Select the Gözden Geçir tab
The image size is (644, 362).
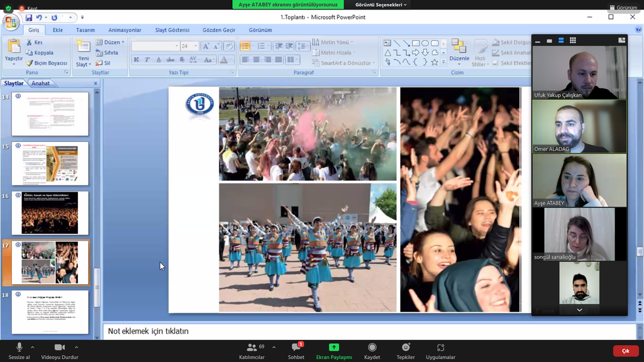(219, 30)
